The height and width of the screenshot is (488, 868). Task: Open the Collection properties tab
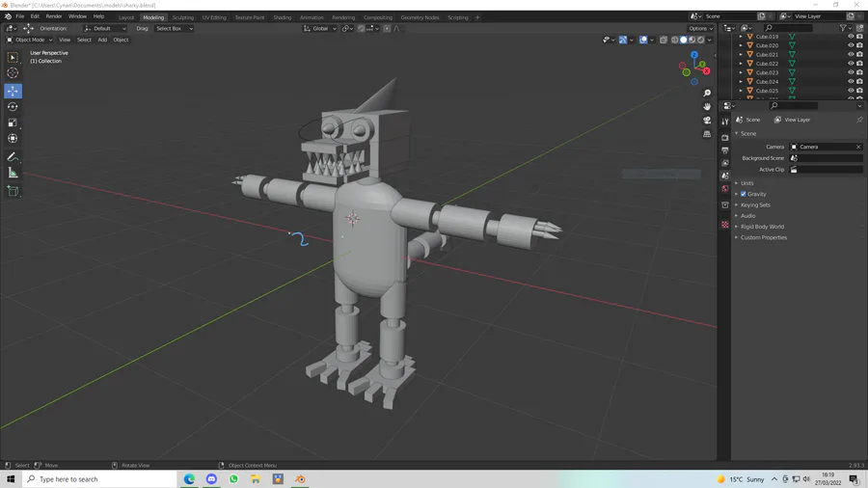pos(725,205)
